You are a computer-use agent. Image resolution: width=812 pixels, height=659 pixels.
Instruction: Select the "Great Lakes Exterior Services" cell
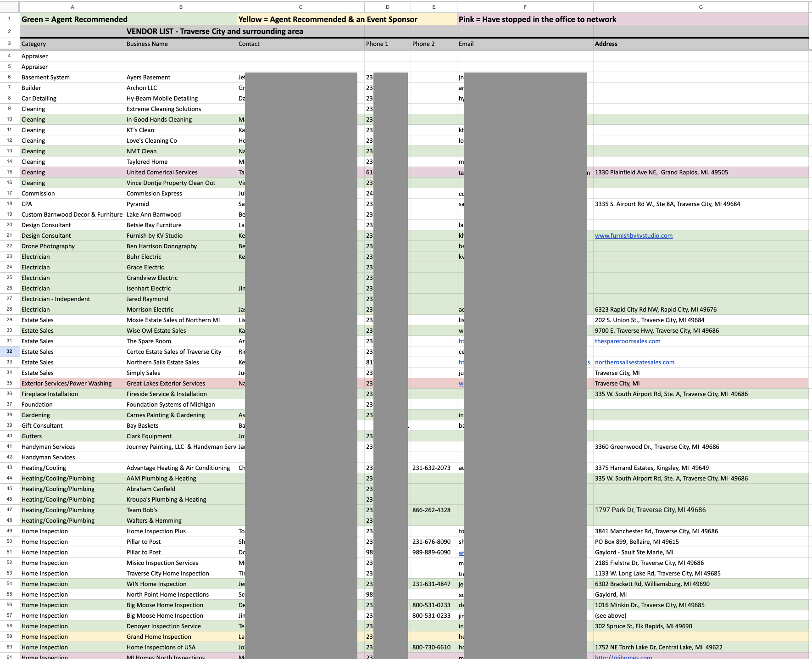181,383
